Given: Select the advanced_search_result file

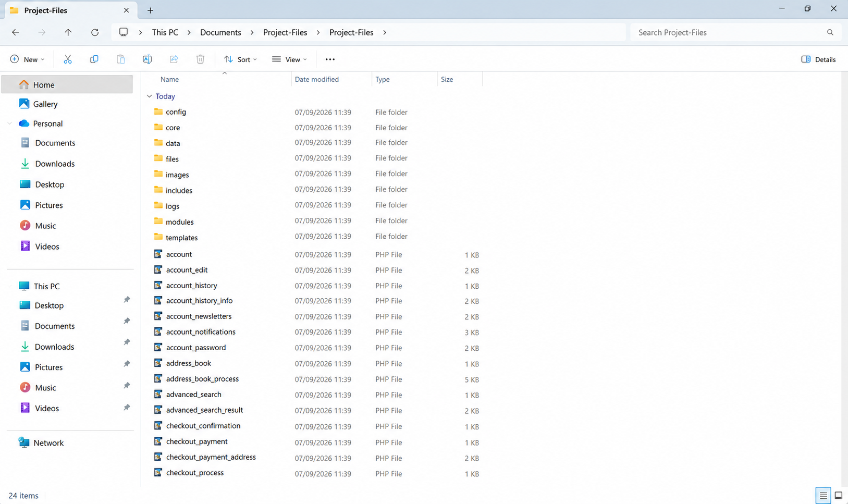Looking at the screenshot, I should coord(204,410).
